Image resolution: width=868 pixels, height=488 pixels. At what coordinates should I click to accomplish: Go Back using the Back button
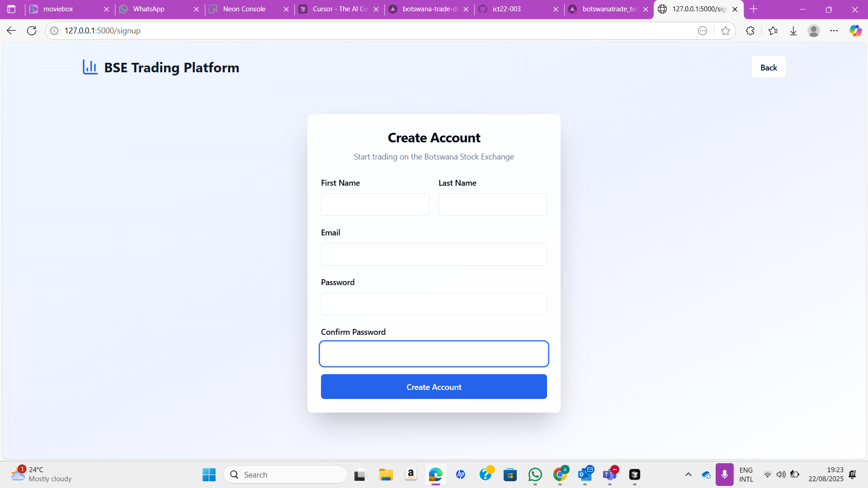[x=768, y=67]
